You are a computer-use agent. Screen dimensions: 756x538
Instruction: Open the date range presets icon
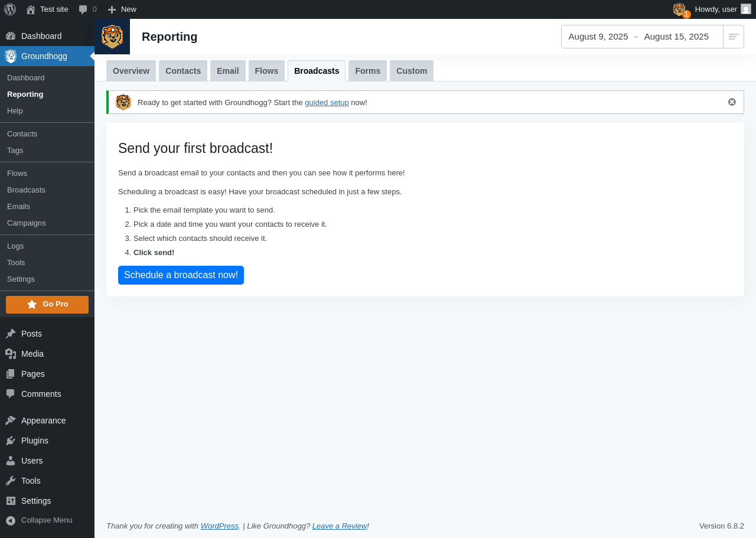pyautogui.click(x=734, y=37)
